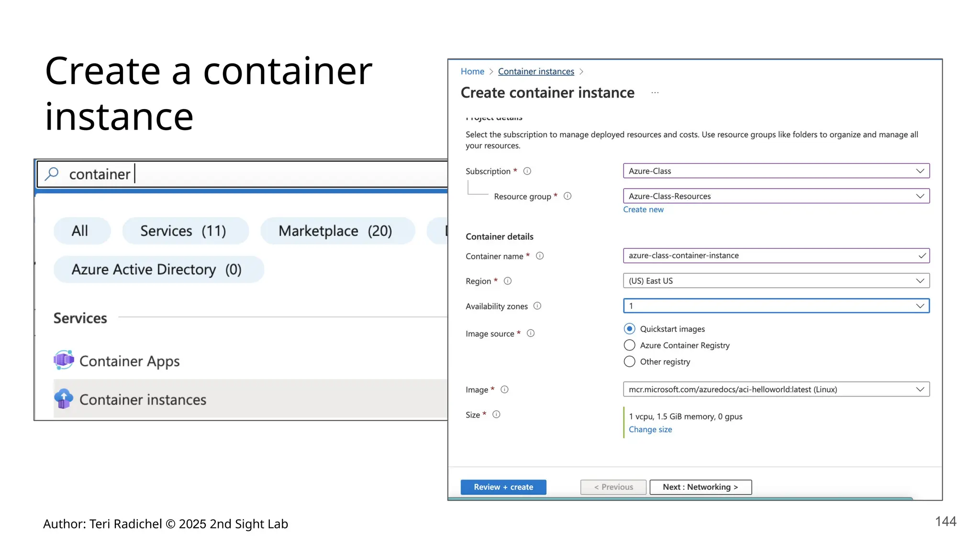The height and width of the screenshot is (551, 980).
Task: Select Container instances search result text
Action: (143, 399)
